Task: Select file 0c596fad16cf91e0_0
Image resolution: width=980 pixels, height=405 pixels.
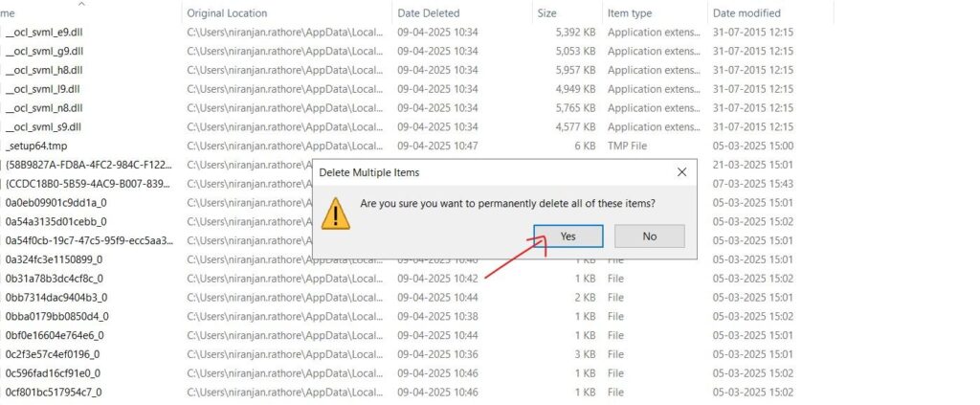Action: click(x=54, y=373)
